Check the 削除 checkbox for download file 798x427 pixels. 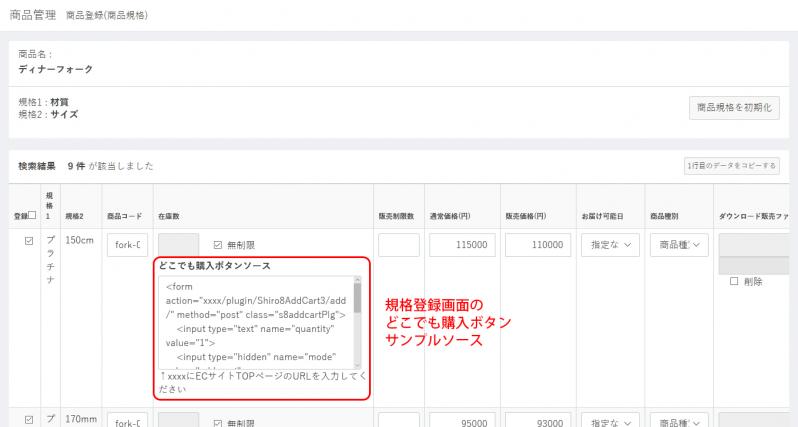734,281
